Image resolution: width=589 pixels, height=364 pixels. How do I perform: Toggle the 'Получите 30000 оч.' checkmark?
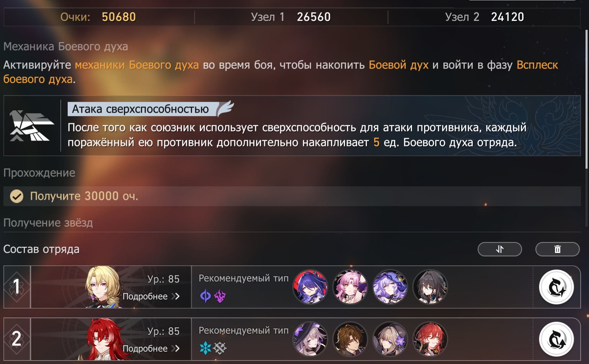16,196
